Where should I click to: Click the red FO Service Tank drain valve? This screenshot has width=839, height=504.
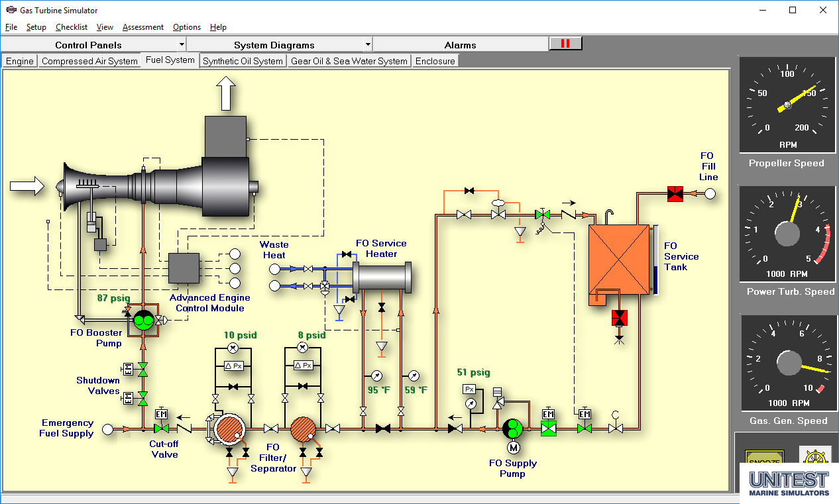point(620,318)
